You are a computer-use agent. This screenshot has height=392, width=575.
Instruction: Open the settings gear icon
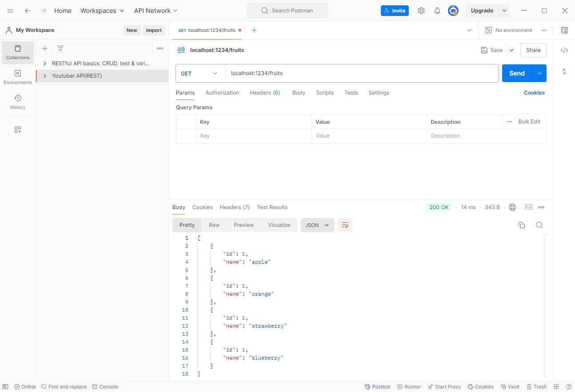[x=421, y=11]
